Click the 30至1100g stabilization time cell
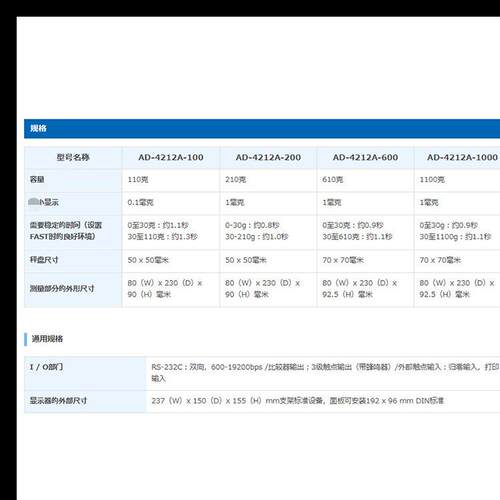The height and width of the screenshot is (500, 500). pos(457,231)
